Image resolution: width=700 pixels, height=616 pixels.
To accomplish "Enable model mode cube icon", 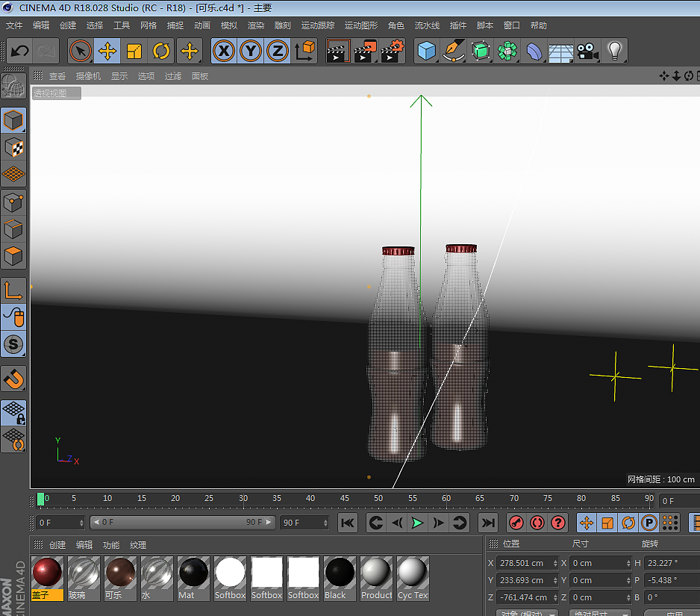I will (x=13, y=120).
